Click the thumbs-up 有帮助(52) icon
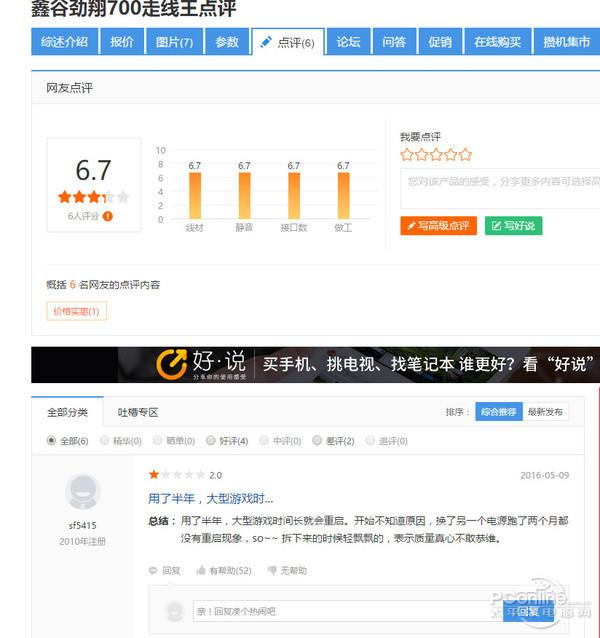600x638 pixels. (x=201, y=570)
